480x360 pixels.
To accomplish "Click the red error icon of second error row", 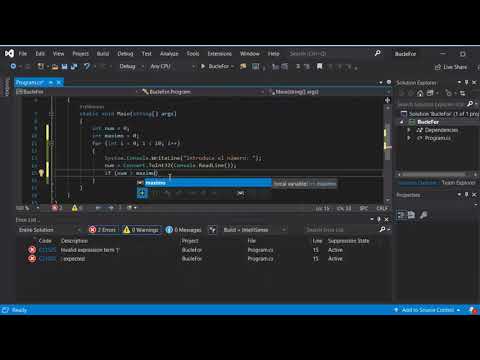I will (32, 259).
